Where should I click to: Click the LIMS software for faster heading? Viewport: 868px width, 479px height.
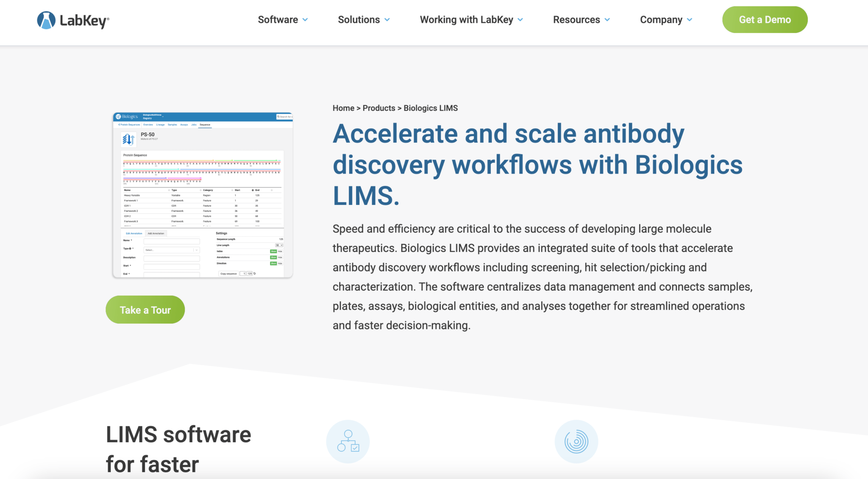pyautogui.click(x=178, y=449)
